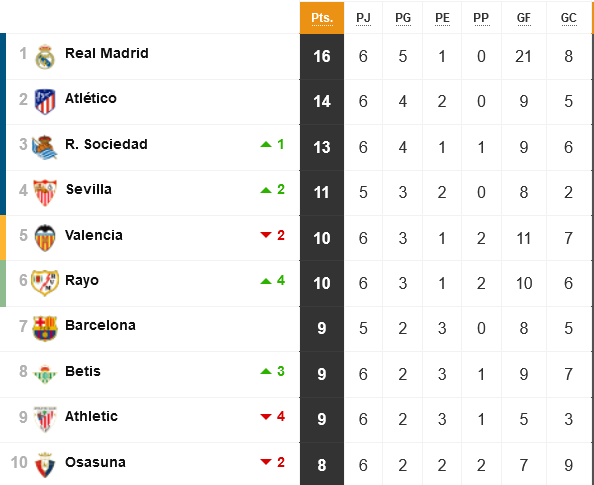Click the Real Madrid crest icon

pyautogui.click(x=45, y=57)
